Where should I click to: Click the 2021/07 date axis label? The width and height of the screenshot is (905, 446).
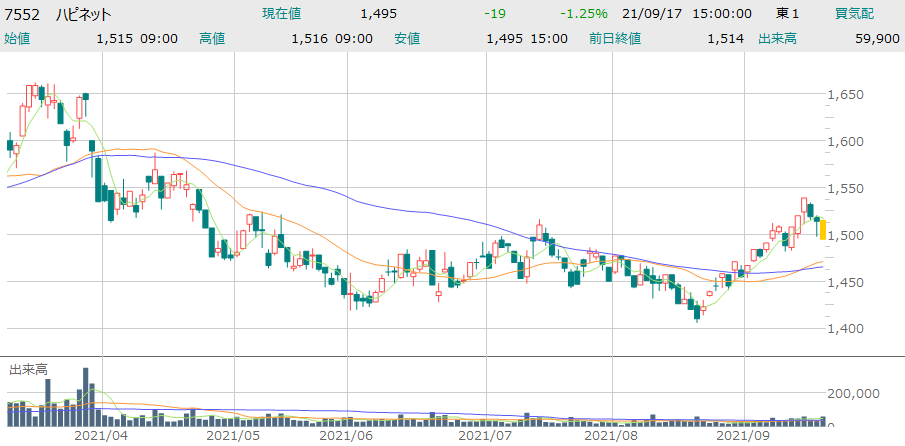click(x=483, y=436)
